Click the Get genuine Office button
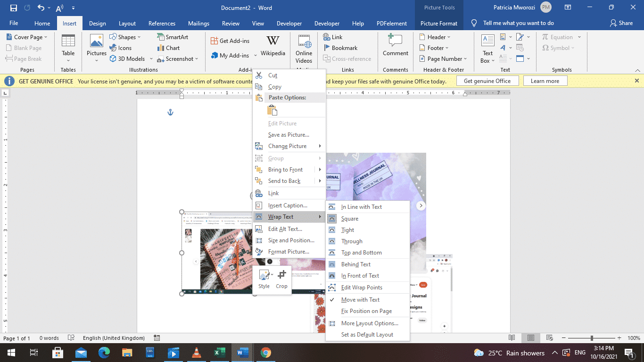 [487, 80]
